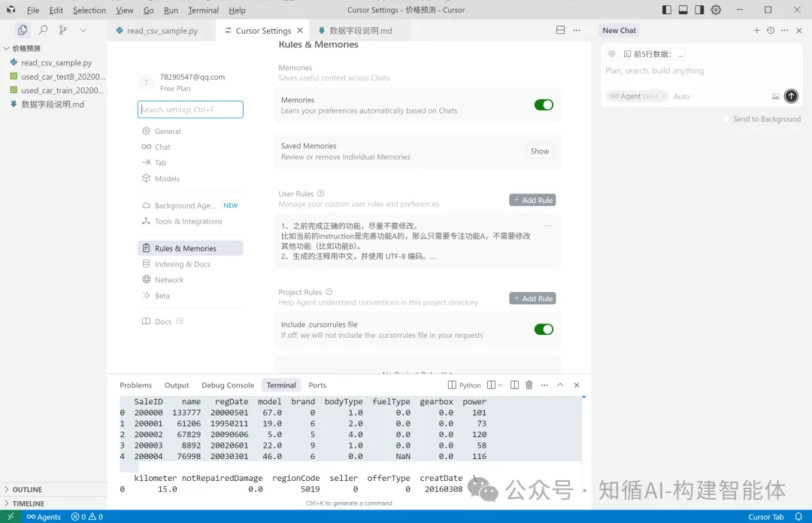Screen dimensions: 812x523
Task: Click Cursor Tab status item
Action: click(x=765, y=517)
